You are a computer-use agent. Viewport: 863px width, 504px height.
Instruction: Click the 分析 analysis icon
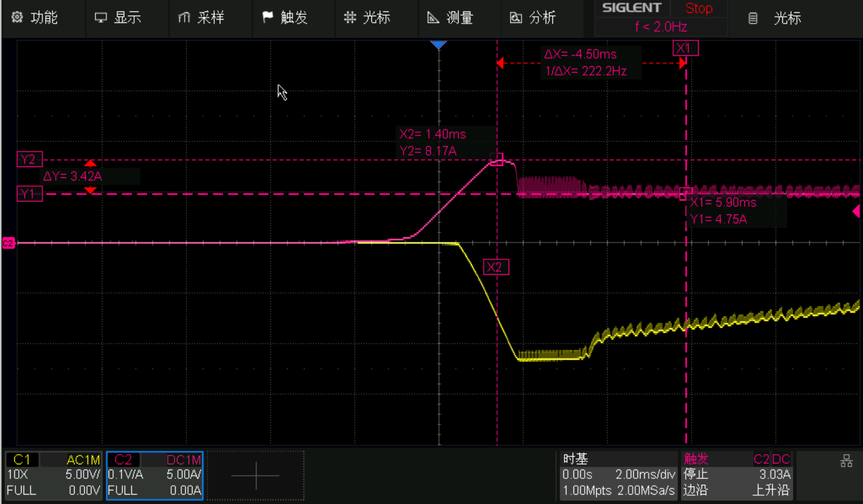coord(516,18)
